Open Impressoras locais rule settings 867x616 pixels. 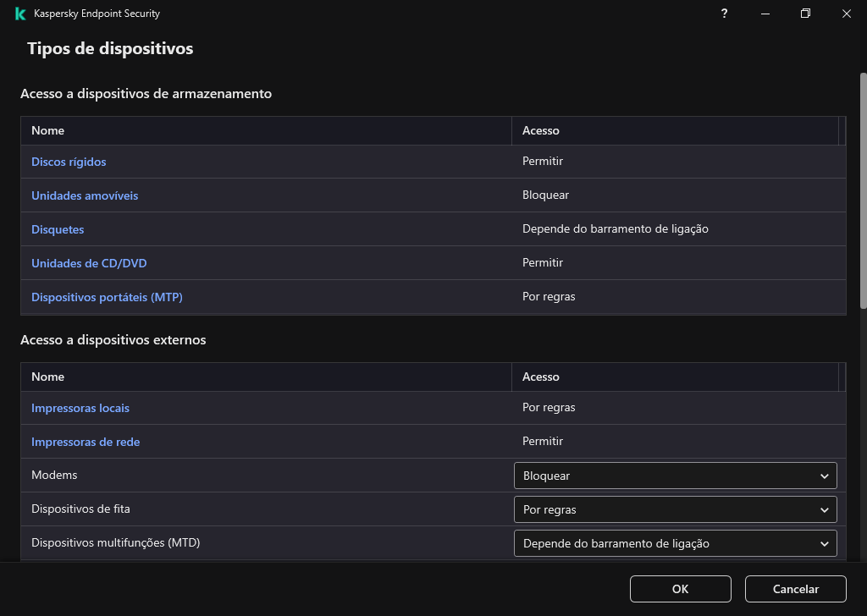point(80,408)
